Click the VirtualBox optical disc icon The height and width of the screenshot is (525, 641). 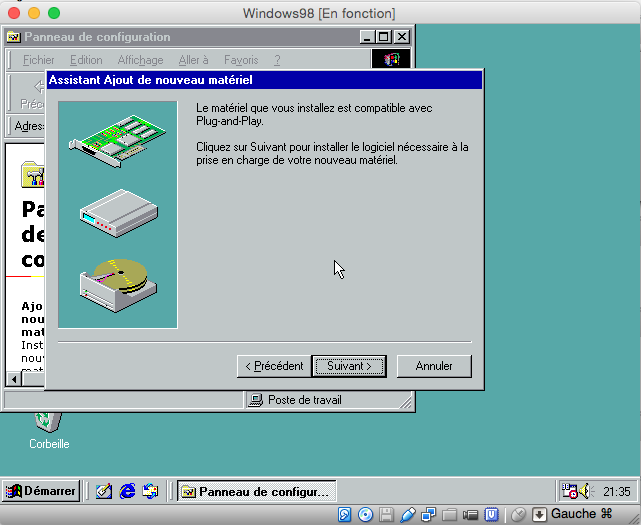coord(365,515)
